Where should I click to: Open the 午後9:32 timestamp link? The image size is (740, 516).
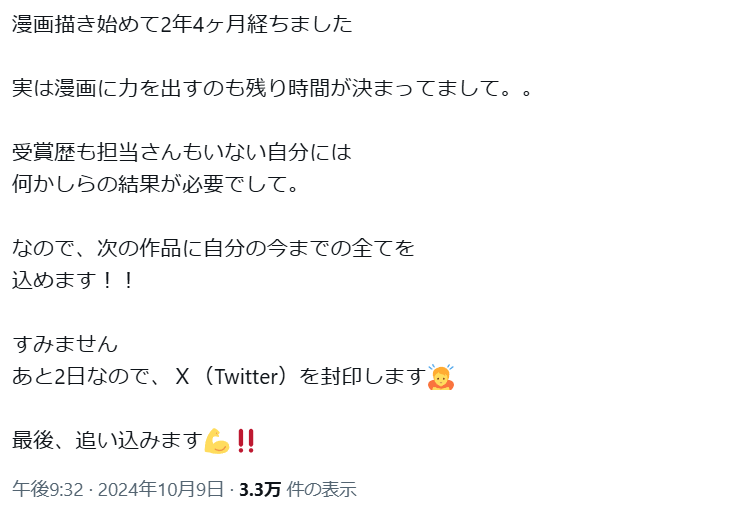coord(48,490)
